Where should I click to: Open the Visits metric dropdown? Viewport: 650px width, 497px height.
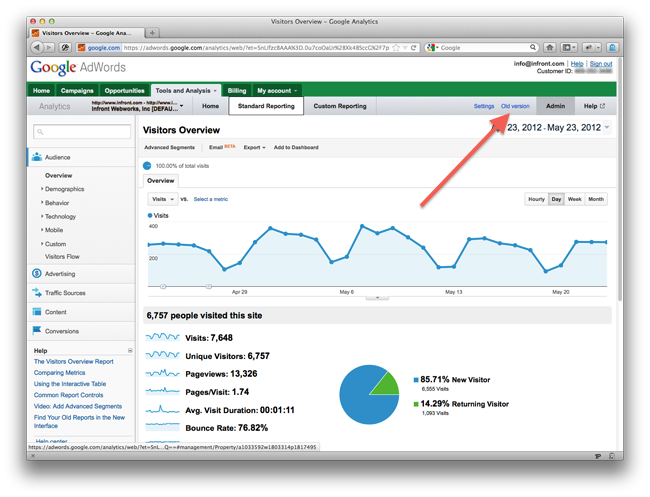point(162,199)
